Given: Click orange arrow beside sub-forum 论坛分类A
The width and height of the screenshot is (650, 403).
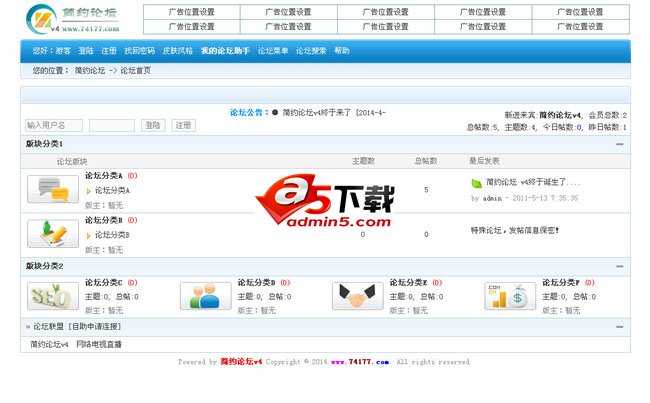Looking at the screenshot, I should [x=88, y=191].
